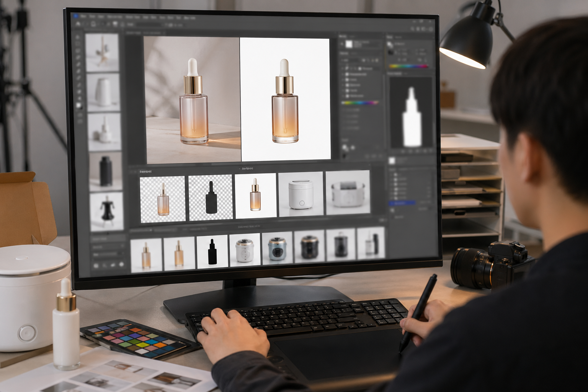Open the white rice cooker thumbnail in the middle row

[x=301, y=194]
